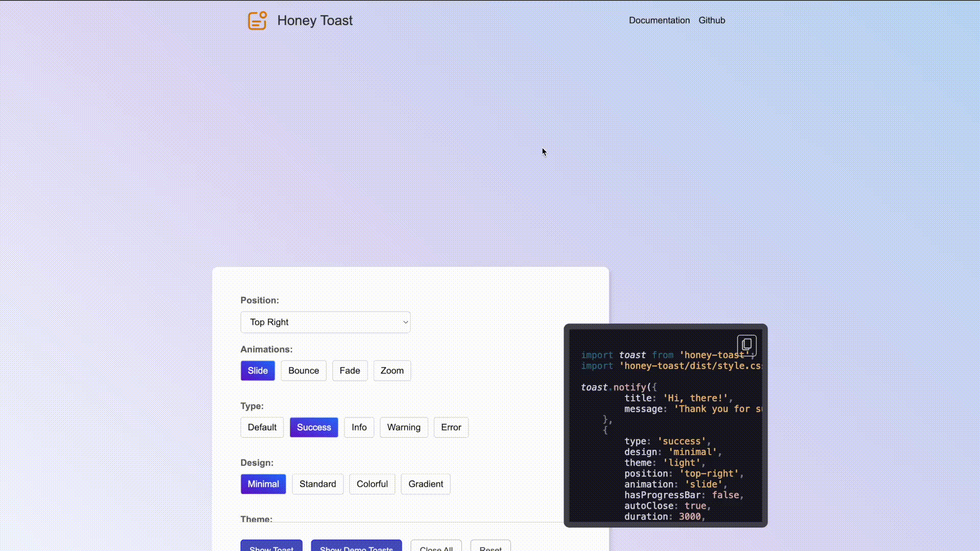Click the Honey Toast logo icon
Viewport: 980px width, 551px height.
[257, 20]
